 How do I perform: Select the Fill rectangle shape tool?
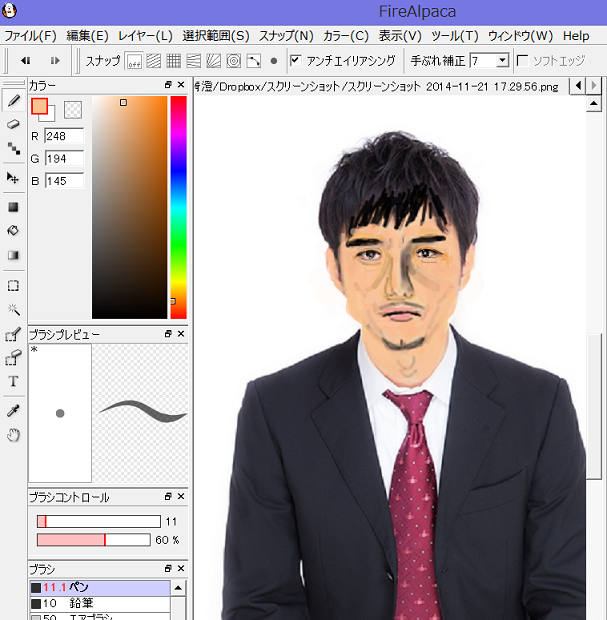coord(13,207)
